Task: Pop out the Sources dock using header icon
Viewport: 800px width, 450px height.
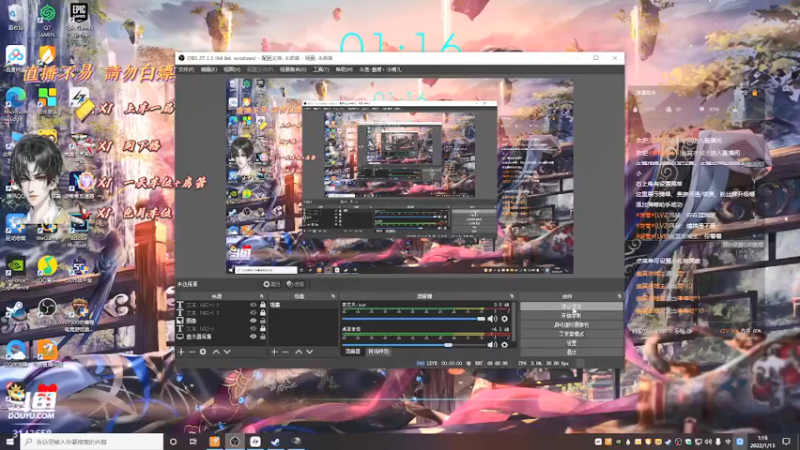Action: click(262, 296)
